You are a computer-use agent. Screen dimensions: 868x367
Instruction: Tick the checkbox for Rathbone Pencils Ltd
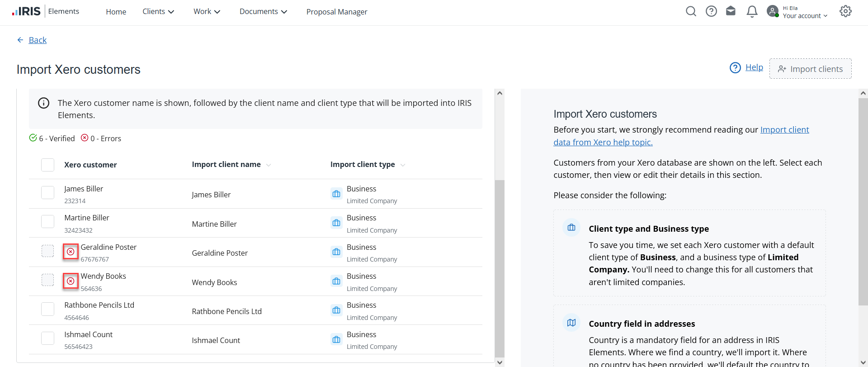pyautogui.click(x=47, y=309)
